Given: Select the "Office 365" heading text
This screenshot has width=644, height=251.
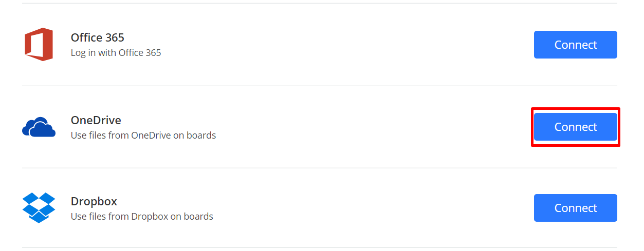Looking at the screenshot, I should pos(98,37).
